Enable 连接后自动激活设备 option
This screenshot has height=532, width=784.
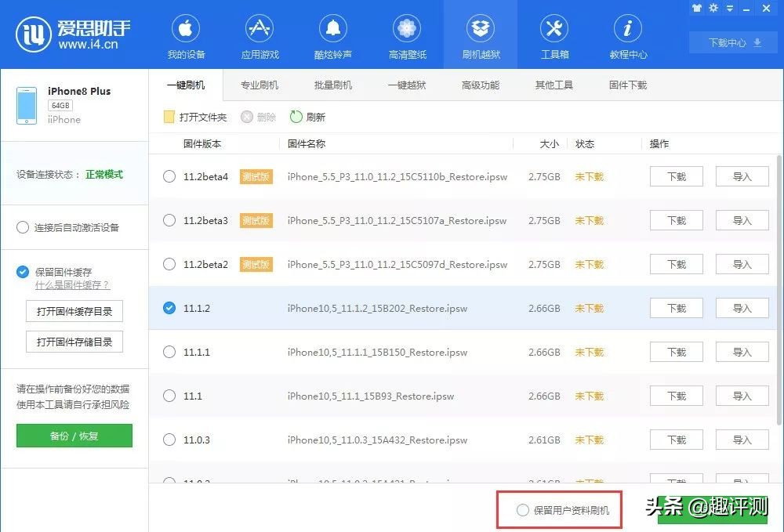(x=24, y=227)
